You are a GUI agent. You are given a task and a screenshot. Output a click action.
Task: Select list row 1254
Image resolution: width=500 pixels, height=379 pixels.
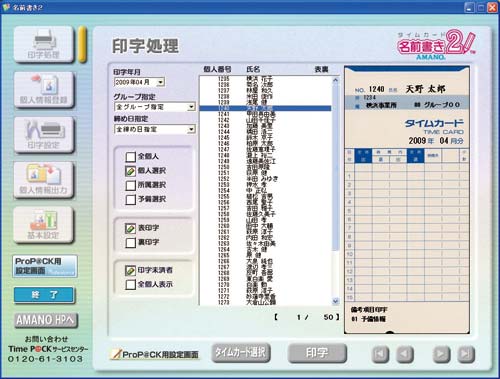(x=265, y=190)
